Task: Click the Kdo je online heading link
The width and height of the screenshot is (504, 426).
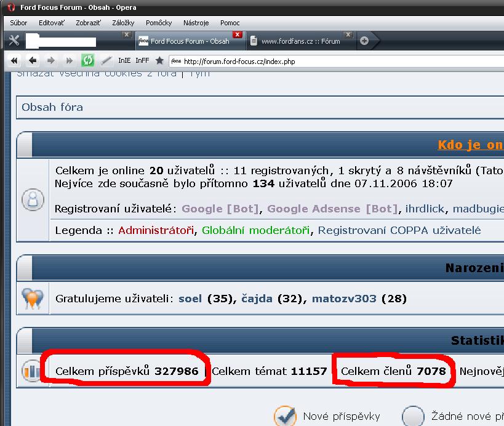Action: (470, 145)
